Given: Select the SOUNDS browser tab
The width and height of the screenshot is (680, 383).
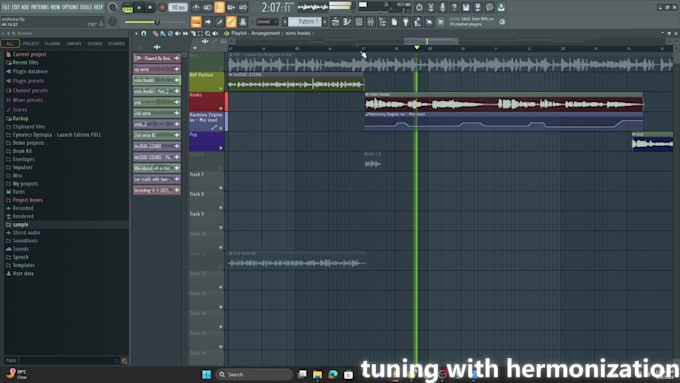Looking at the screenshot, I should tap(95, 44).
